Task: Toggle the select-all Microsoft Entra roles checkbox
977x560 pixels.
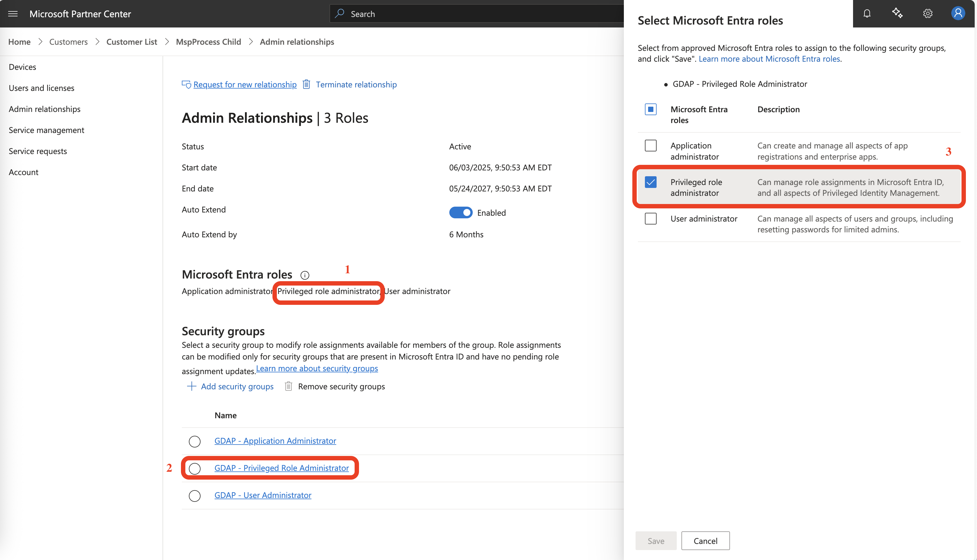Action: pyautogui.click(x=650, y=109)
